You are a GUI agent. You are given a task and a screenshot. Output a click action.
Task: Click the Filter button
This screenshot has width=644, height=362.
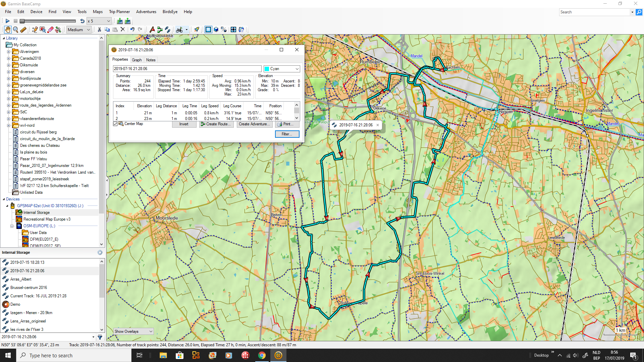[287, 134]
